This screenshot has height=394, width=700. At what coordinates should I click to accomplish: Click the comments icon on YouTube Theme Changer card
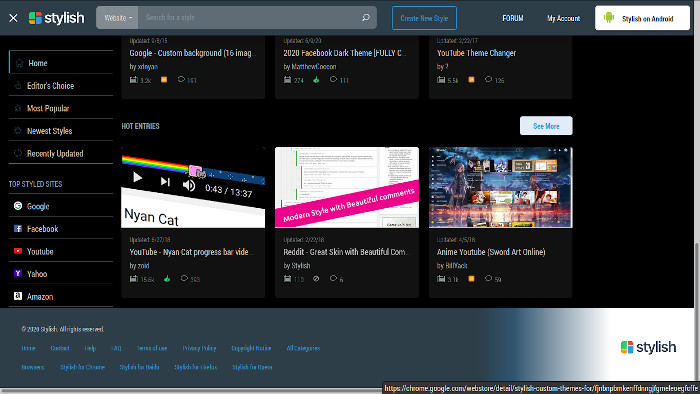[488, 79]
